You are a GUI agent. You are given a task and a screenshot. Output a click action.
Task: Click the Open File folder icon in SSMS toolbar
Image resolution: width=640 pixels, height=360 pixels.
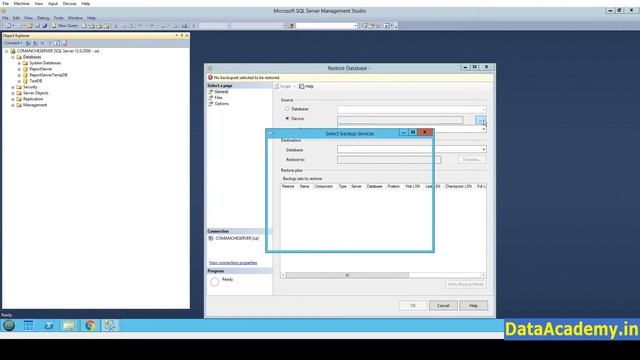click(30, 26)
